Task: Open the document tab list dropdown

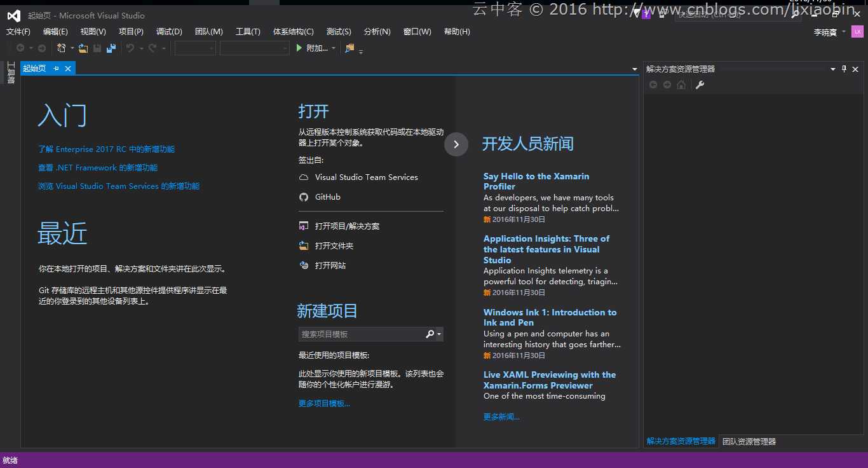Action: pos(634,69)
